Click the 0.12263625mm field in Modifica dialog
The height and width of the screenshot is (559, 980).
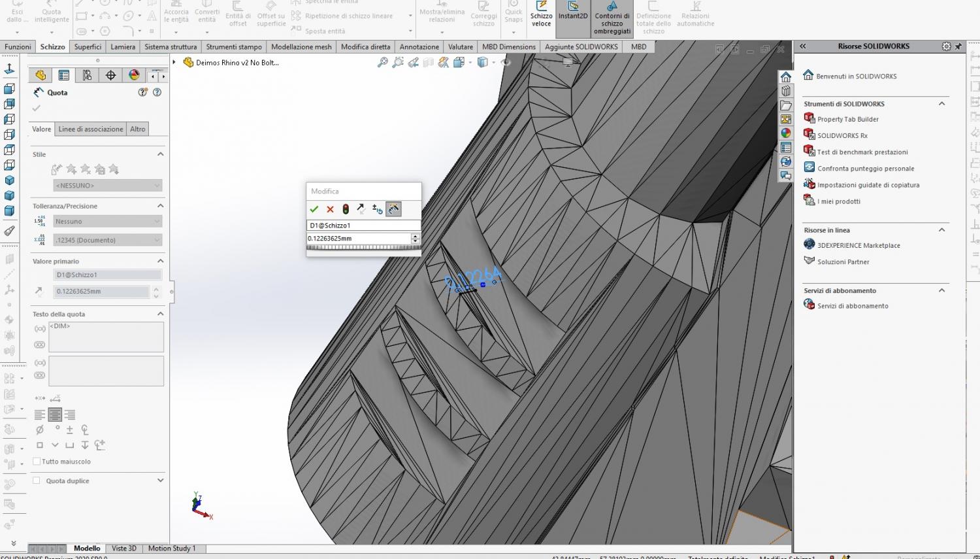coord(359,239)
